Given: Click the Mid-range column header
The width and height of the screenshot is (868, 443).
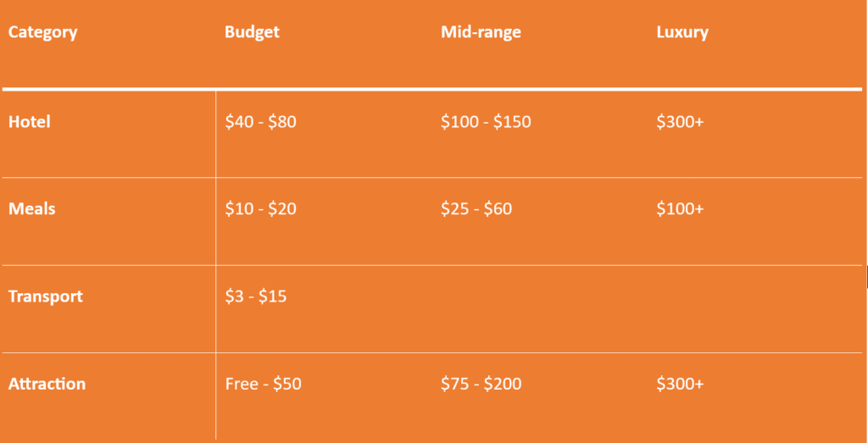Looking at the screenshot, I should (x=481, y=33).
